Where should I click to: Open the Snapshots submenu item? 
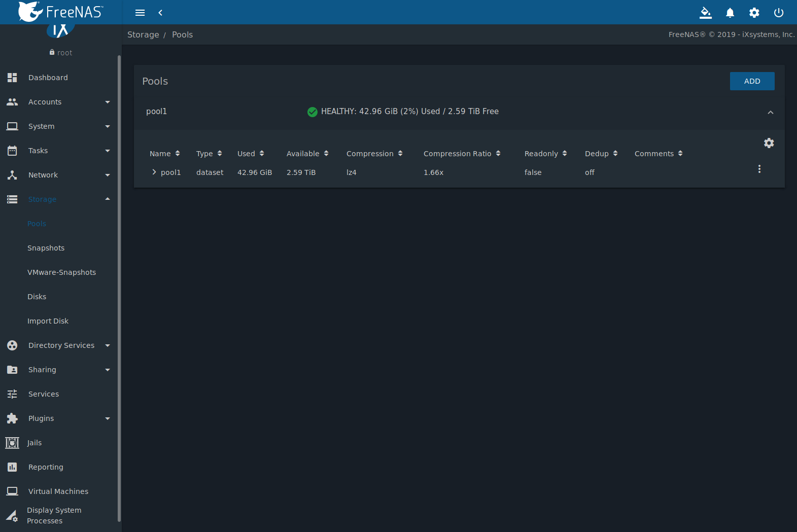coord(46,248)
